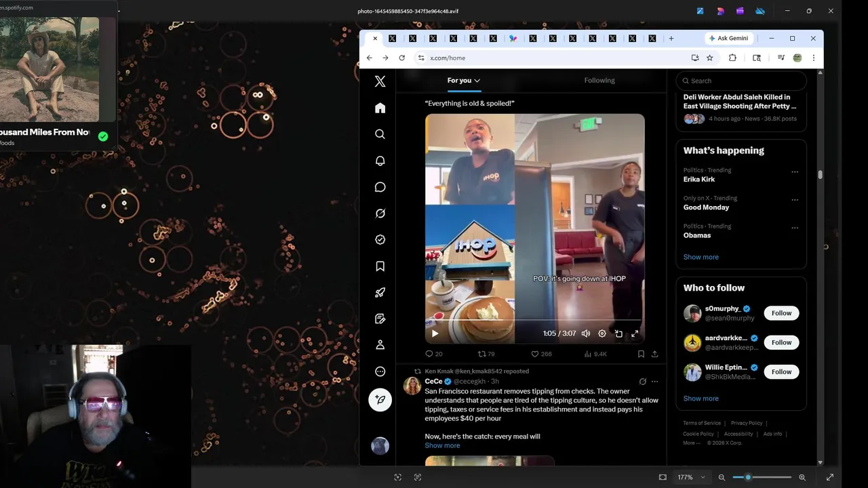Follow s0murphy_ account
The width and height of the screenshot is (868, 488).
[x=781, y=313]
